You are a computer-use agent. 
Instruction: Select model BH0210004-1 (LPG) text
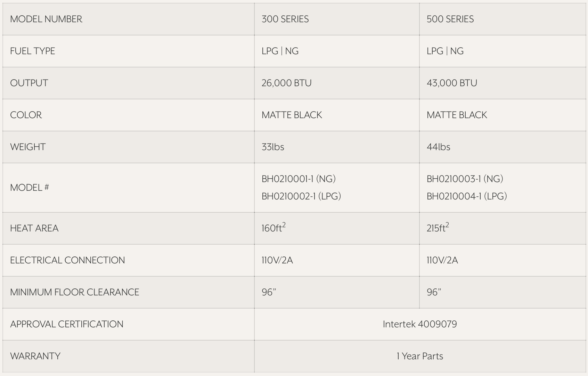click(467, 196)
